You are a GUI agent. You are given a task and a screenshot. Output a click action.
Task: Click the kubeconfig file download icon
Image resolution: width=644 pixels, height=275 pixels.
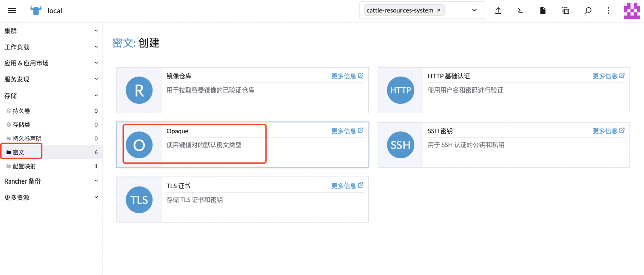pyautogui.click(x=543, y=11)
